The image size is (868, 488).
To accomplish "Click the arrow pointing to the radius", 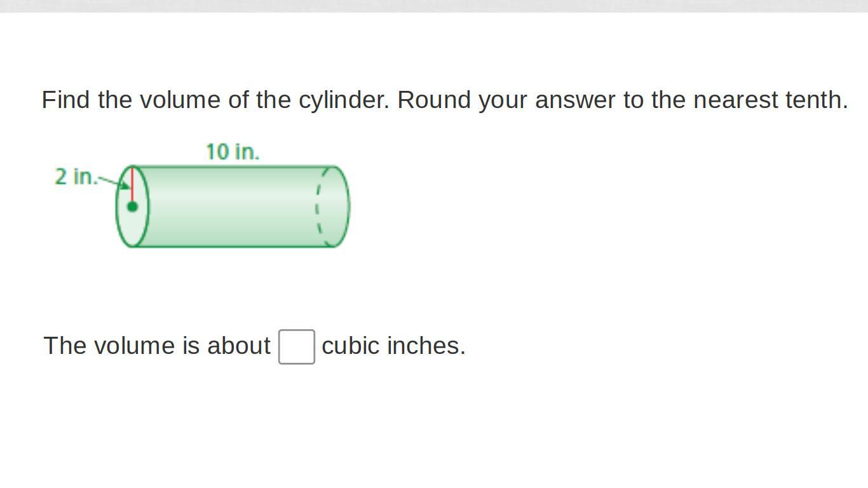I will 114,183.
